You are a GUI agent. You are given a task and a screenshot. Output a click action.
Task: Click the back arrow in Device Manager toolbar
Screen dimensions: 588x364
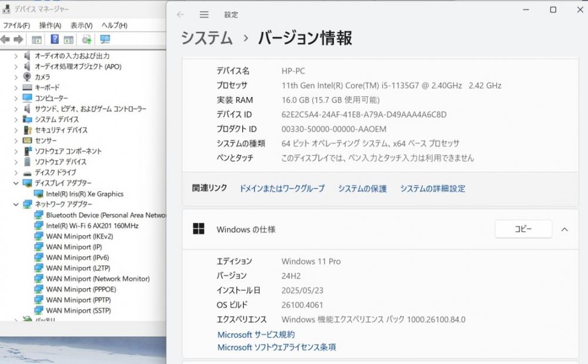click(x=5, y=39)
